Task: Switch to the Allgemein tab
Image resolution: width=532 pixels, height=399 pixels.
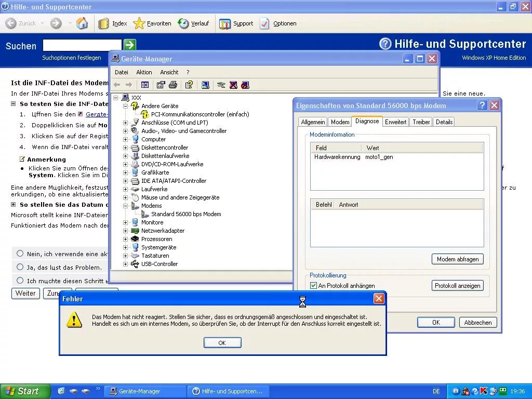Action: click(313, 122)
